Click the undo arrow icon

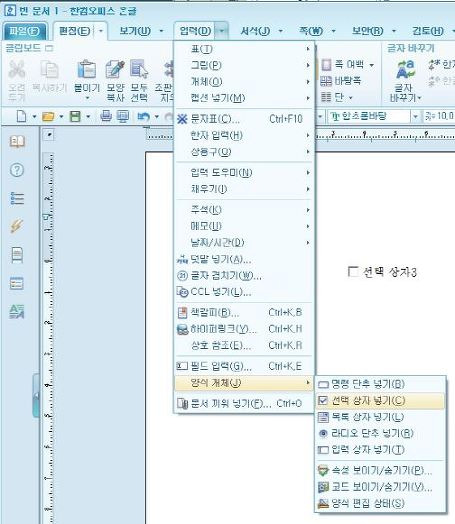pyautogui.click(x=144, y=116)
